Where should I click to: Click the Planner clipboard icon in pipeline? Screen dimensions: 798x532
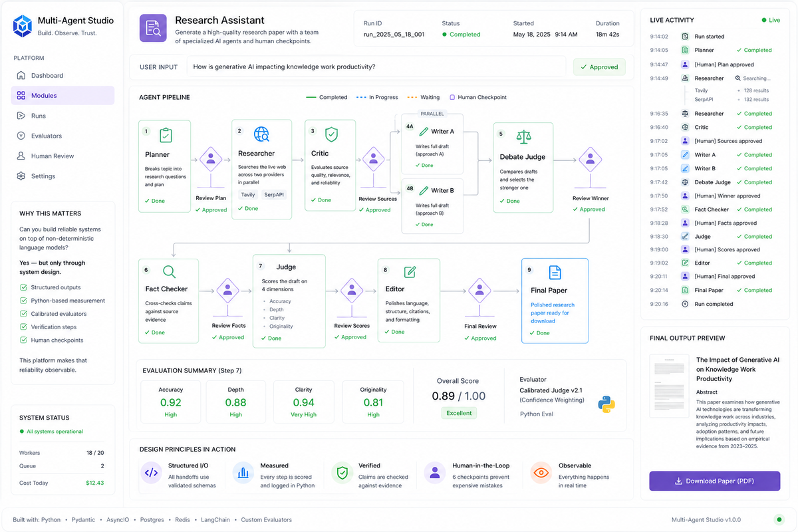pos(165,135)
